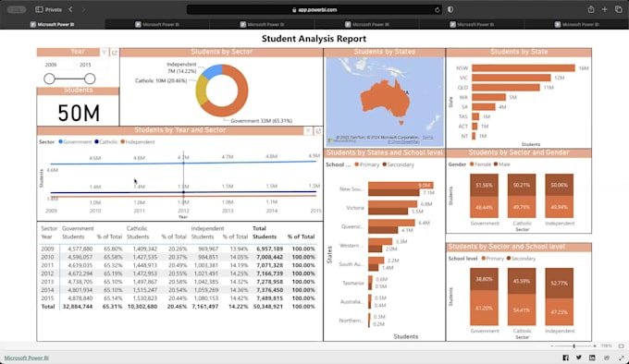The height and width of the screenshot is (364, 629).
Task: Zoom out with the minus icon
Action: (x=552, y=346)
